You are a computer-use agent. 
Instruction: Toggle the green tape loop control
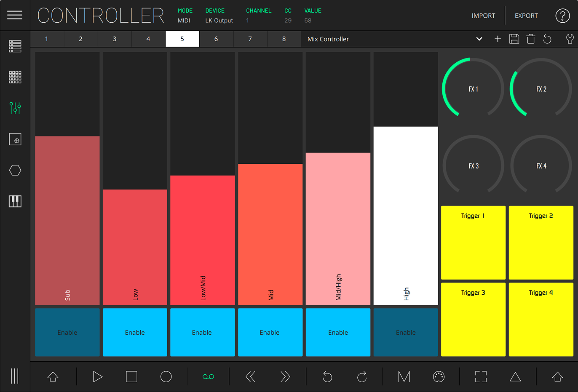[x=208, y=376]
